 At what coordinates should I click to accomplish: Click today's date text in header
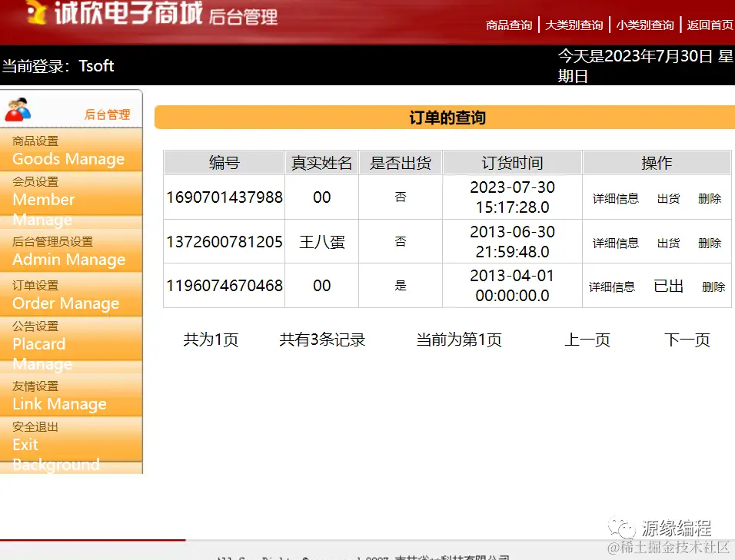(x=646, y=66)
